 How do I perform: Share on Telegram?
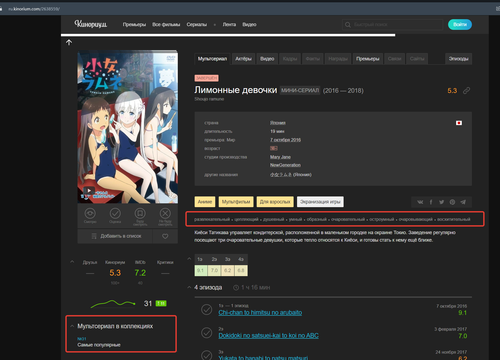pos(463,202)
